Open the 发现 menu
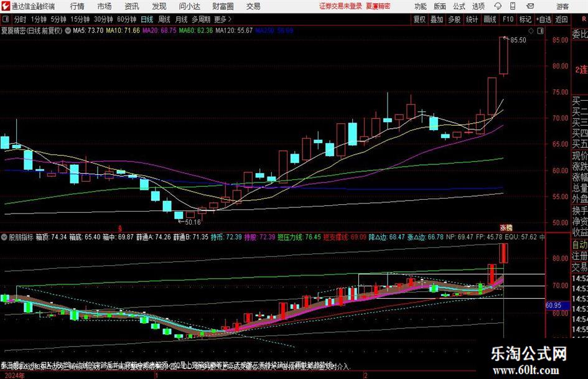588x379 pixels. [x=159, y=6]
